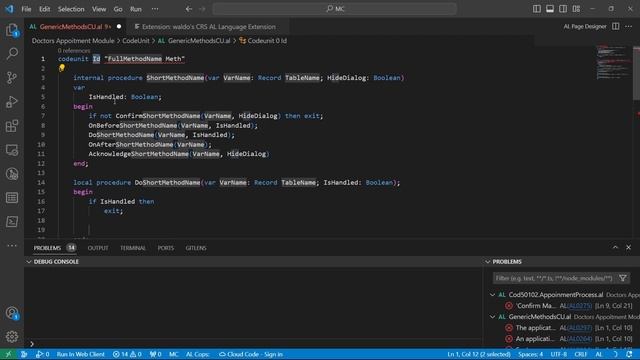Click Run In Web Client status item
This screenshot has width=640, height=360.
(x=80, y=354)
